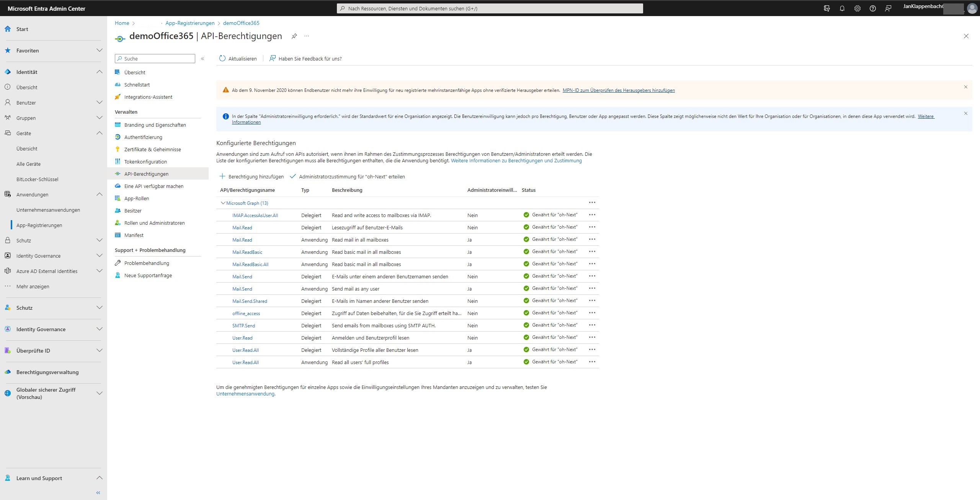Open the MPN-ID hinzufügen link
This screenshot has height=500, width=980.
(619, 90)
